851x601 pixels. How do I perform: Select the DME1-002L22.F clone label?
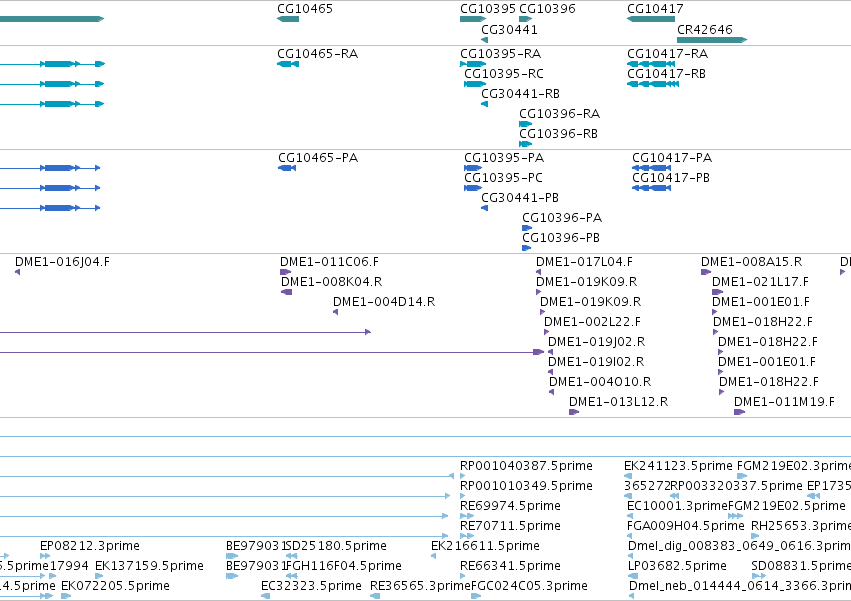click(x=593, y=322)
